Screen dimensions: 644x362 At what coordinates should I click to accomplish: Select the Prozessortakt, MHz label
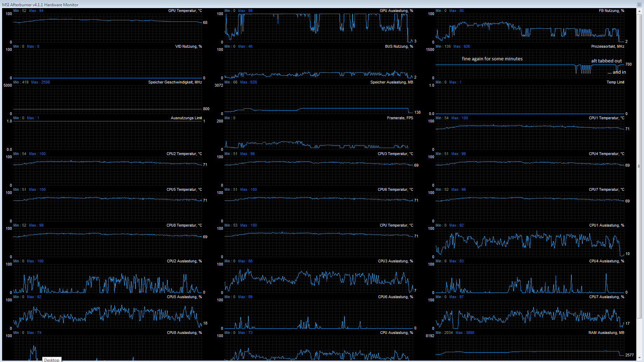point(608,47)
